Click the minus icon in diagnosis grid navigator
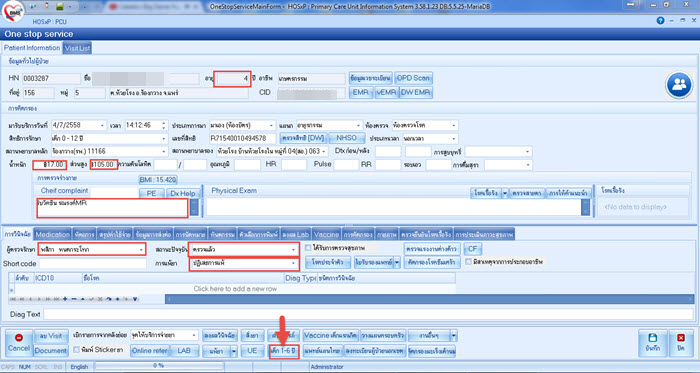 (74, 299)
